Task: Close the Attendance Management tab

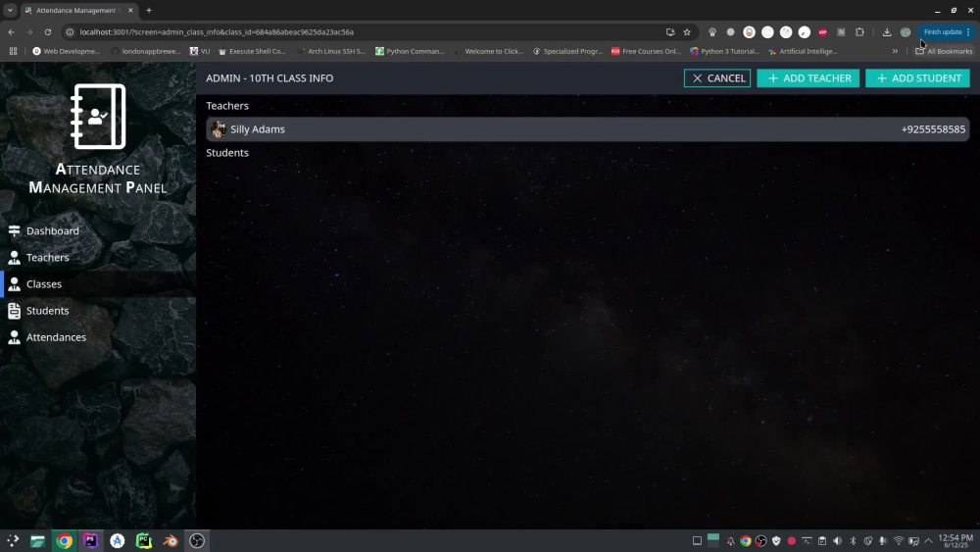Action: tap(130, 10)
